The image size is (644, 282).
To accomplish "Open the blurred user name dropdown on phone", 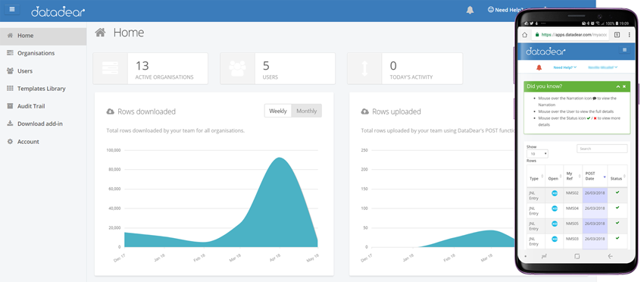I will (x=603, y=67).
